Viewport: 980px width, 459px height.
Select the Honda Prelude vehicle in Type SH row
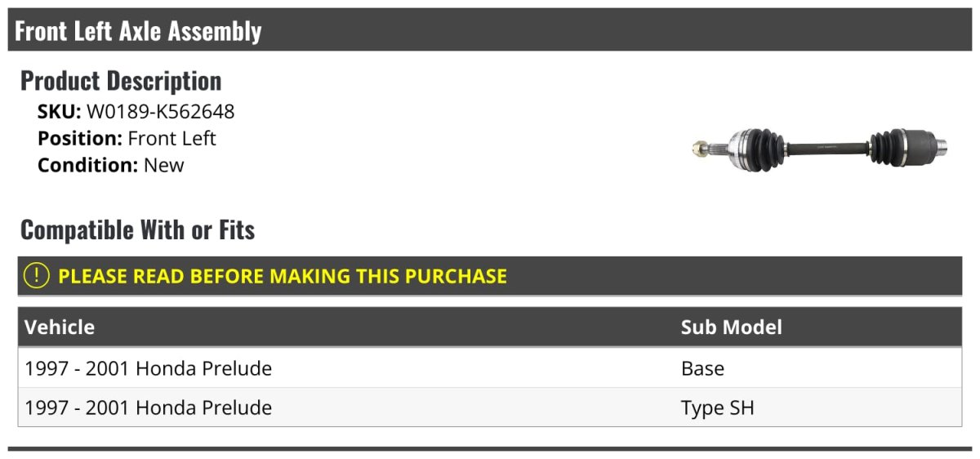(148, 408)
